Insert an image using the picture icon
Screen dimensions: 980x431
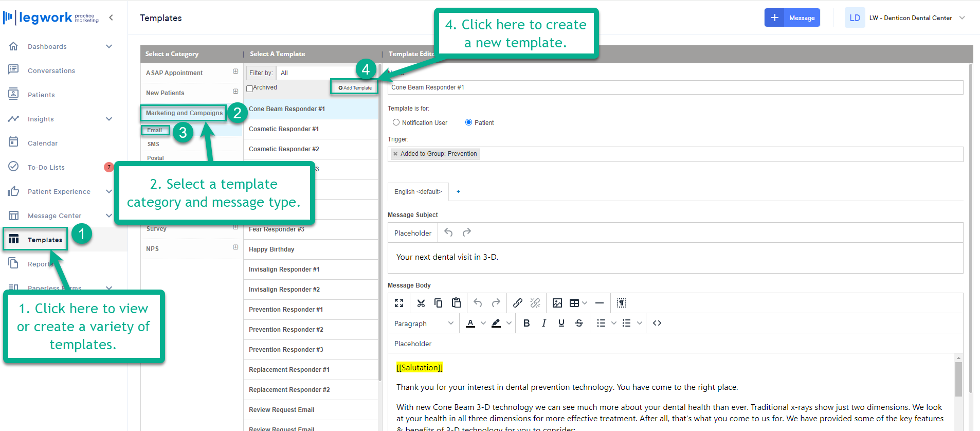click(x=557, y=303)
